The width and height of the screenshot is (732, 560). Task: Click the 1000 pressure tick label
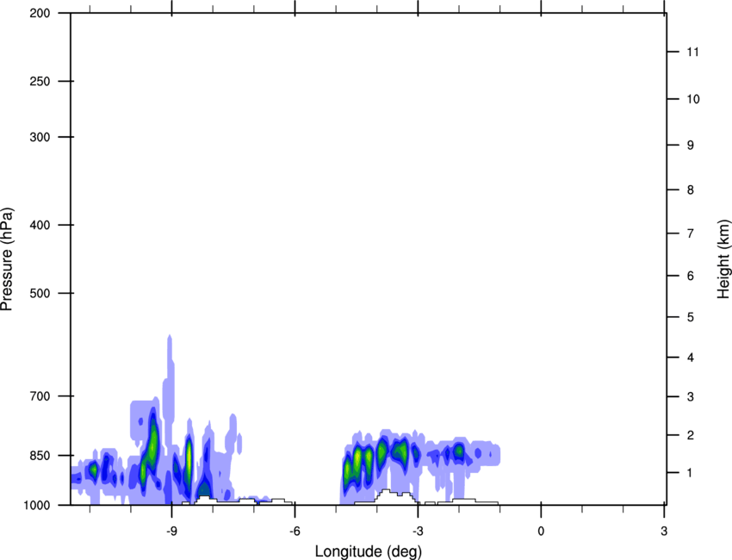coord(36,505)
